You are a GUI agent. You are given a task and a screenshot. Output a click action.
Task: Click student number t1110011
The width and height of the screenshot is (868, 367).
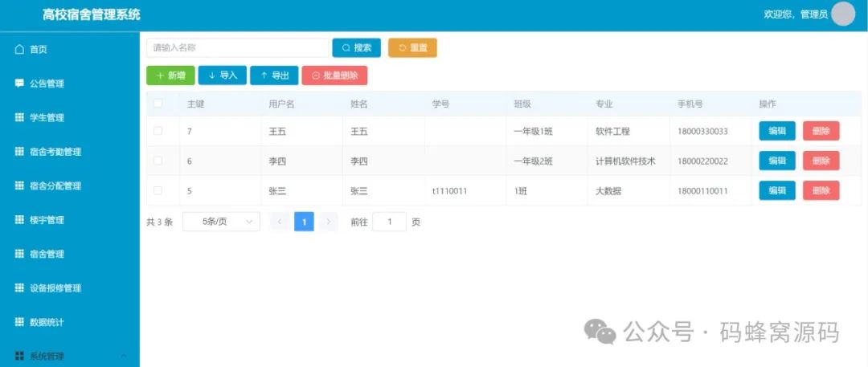449,191
